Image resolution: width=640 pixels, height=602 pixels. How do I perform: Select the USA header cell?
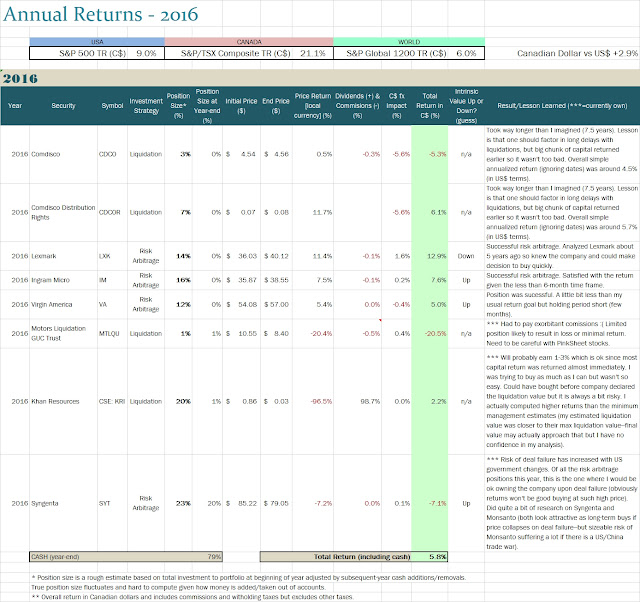pyautogui.click(x=97, y=42)
